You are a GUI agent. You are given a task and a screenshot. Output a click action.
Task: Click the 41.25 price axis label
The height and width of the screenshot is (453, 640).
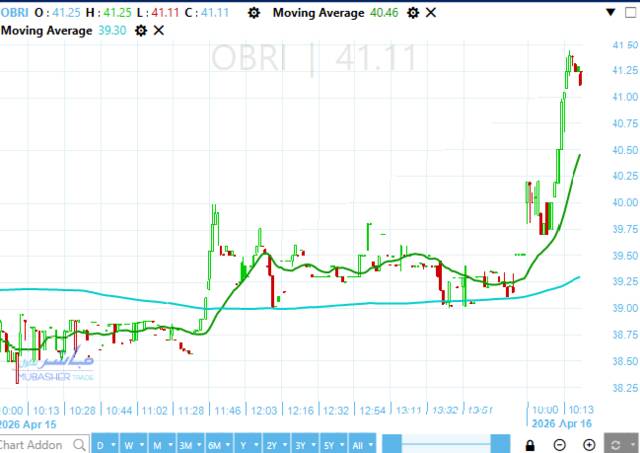(625, 70)
